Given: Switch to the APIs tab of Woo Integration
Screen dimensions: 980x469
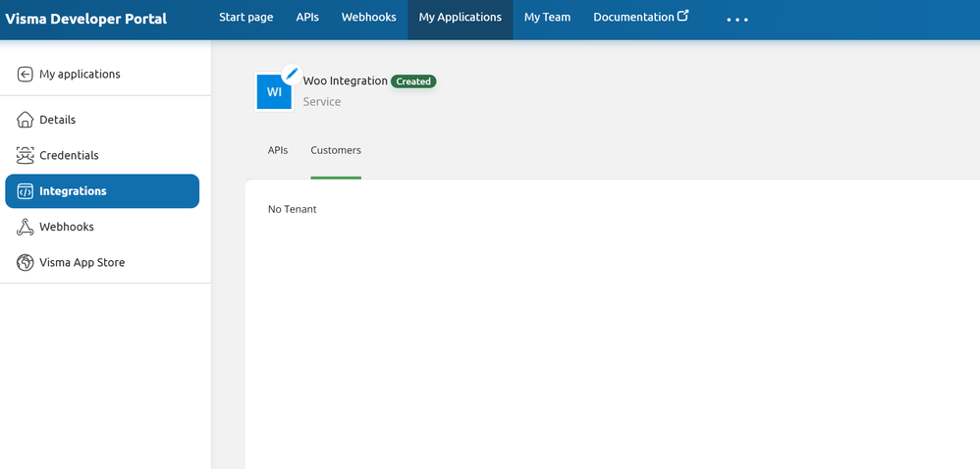Looking at the screenshot, I should (x=278, y=150).
